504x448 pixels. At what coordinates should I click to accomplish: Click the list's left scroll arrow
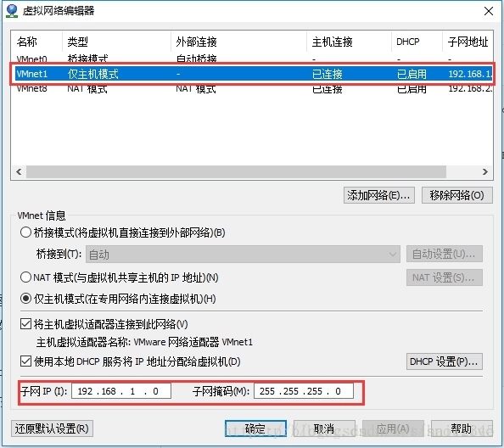pyautogui.click(x=19, y=172)
